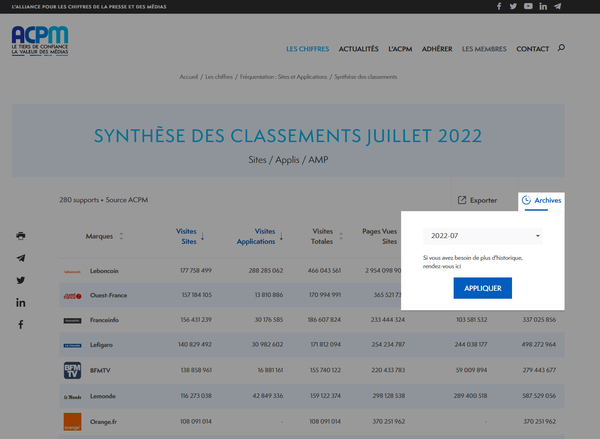Click the Orange.fr logo
Image resolution: width=600 pixels, height=439 pixels.
tap(72, 422)
